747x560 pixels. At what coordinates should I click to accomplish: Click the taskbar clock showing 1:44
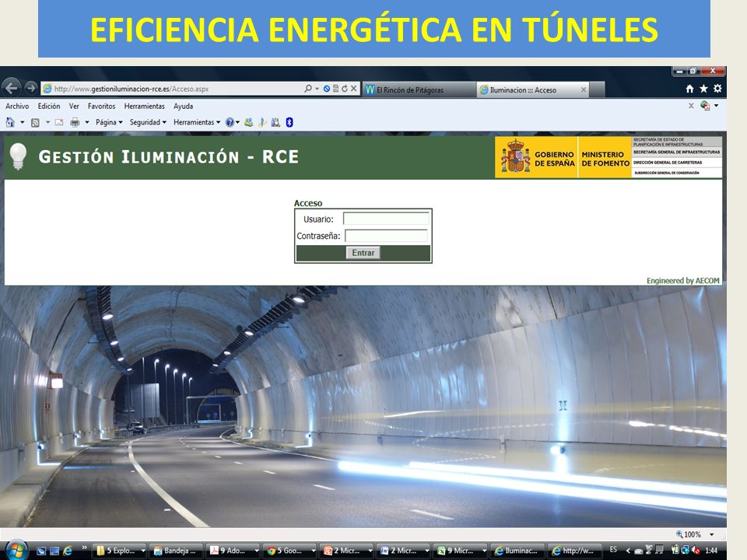point(710,551)
